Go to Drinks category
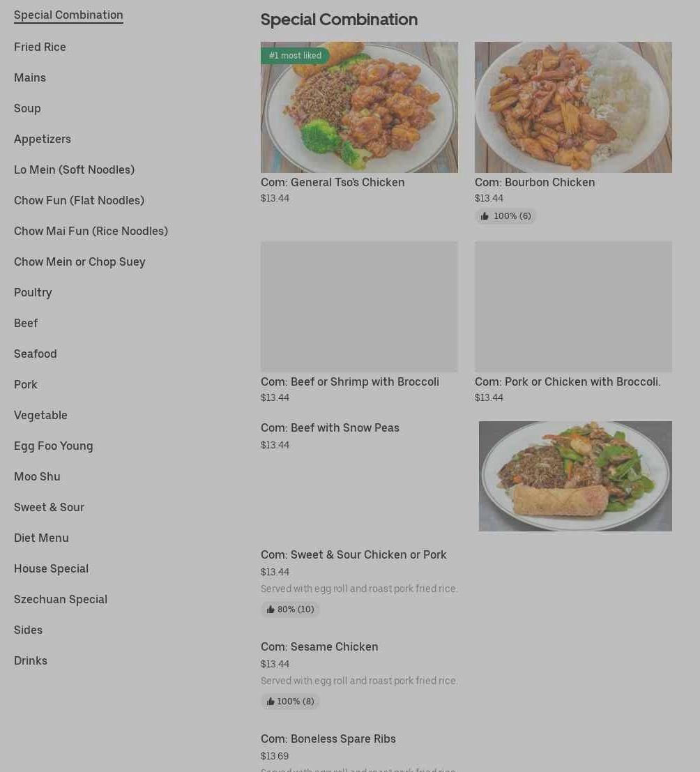700x772 pixels. (x=31, y=660)
